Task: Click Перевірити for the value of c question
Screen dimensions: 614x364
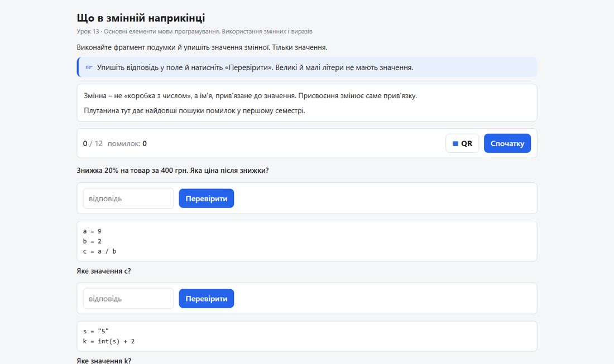Action: (207, 299)
